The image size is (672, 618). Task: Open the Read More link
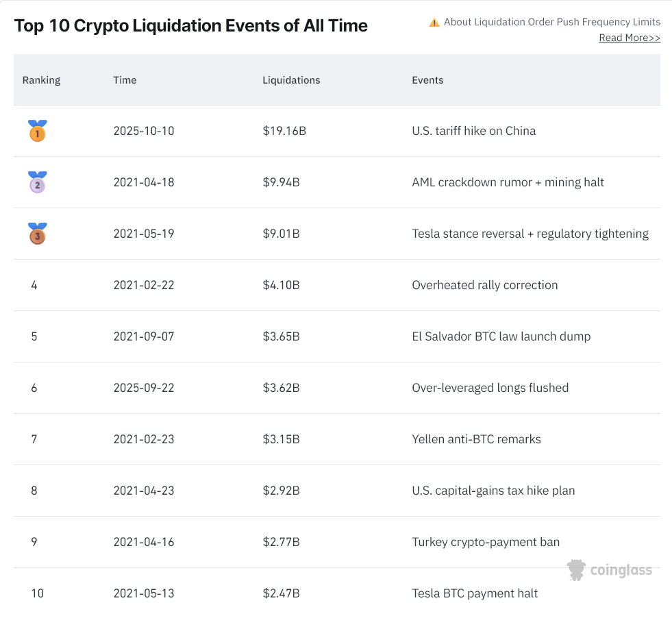(629, 38)
